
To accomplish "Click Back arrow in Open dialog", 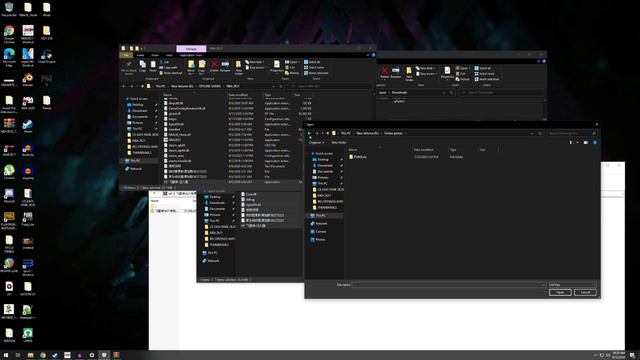I will (309, 133).
